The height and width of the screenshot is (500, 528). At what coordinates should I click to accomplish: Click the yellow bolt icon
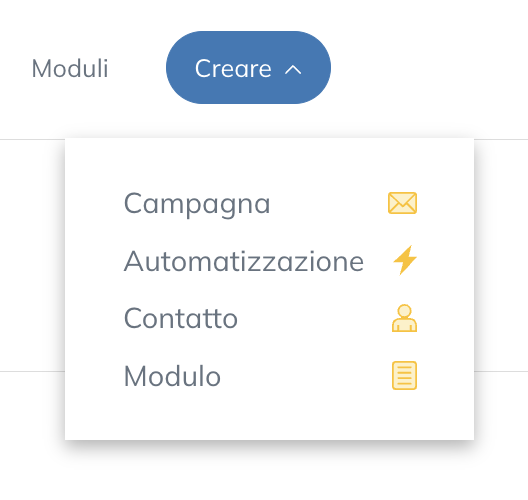click(405, 260)
